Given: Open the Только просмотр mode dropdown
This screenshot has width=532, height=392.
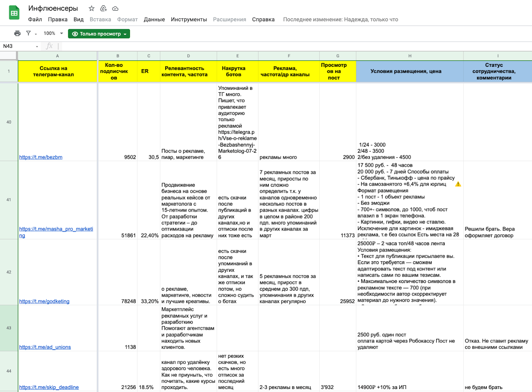Looking at the screenshot, I should [99, 34].
